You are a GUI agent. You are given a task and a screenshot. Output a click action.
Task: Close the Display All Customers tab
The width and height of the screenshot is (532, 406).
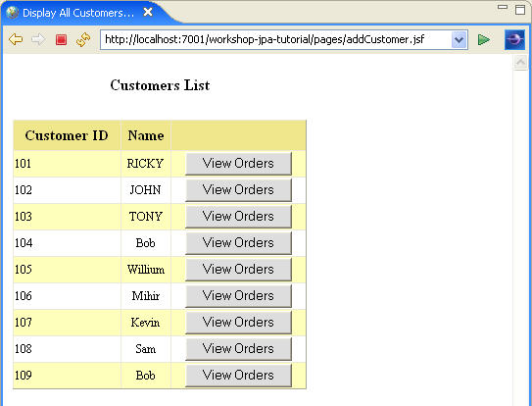148,12
